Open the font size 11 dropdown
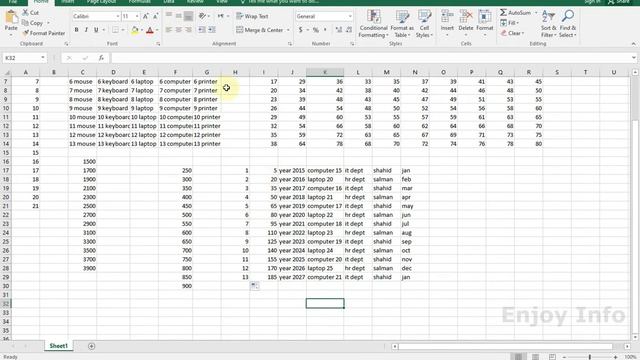 [137, 16]
